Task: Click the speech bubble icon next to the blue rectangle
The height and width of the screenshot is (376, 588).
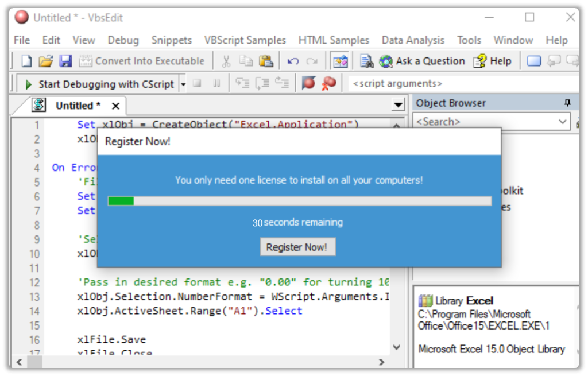Action: (x=554, y=61)
